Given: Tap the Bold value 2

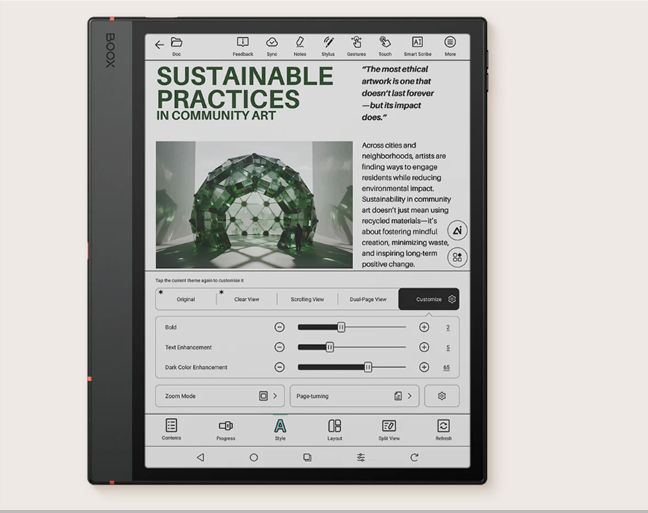Looking at the screenshot, I should 448,328.
